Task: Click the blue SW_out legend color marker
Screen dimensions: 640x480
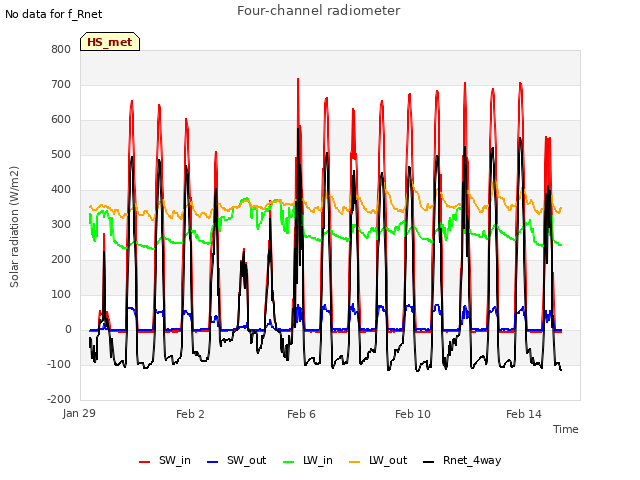Action: [213, 462]
